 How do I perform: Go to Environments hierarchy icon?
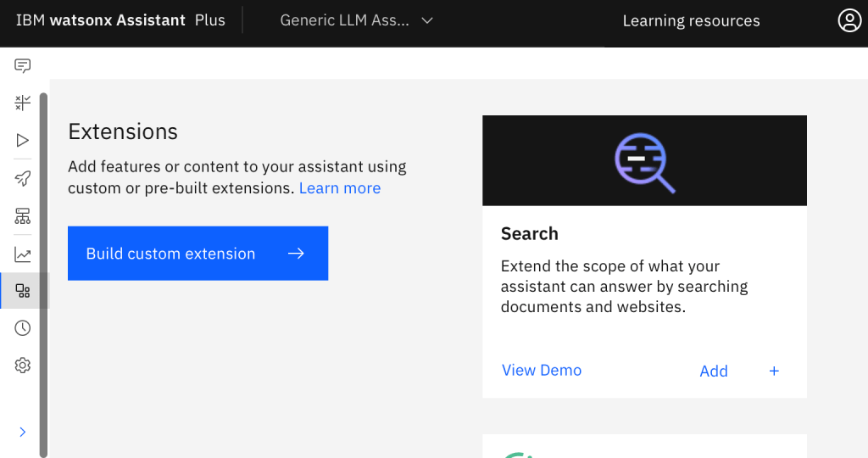pos(23,216)
